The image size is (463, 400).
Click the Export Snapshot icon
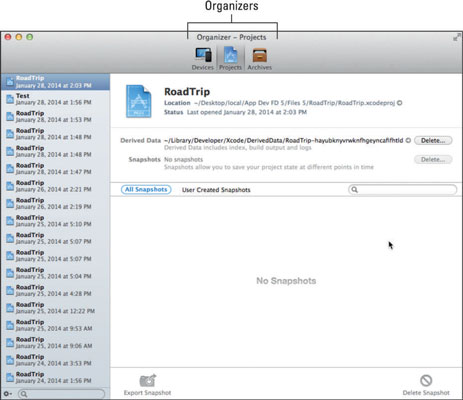coord(148,380)
